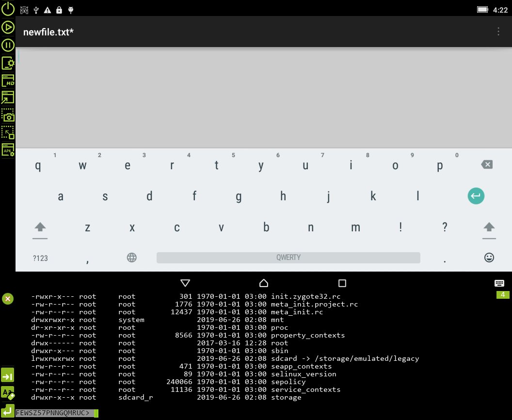Click the newfile.txt* title

point(48,32)
